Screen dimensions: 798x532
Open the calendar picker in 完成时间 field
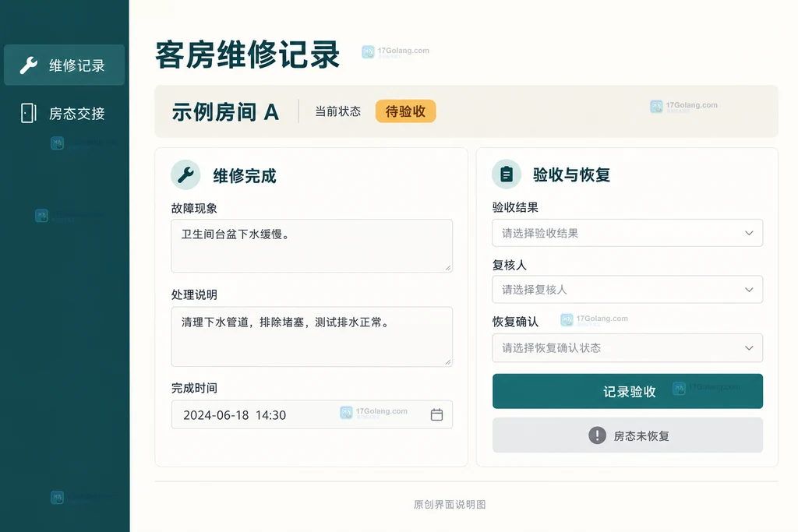click(x=436, y=414)
